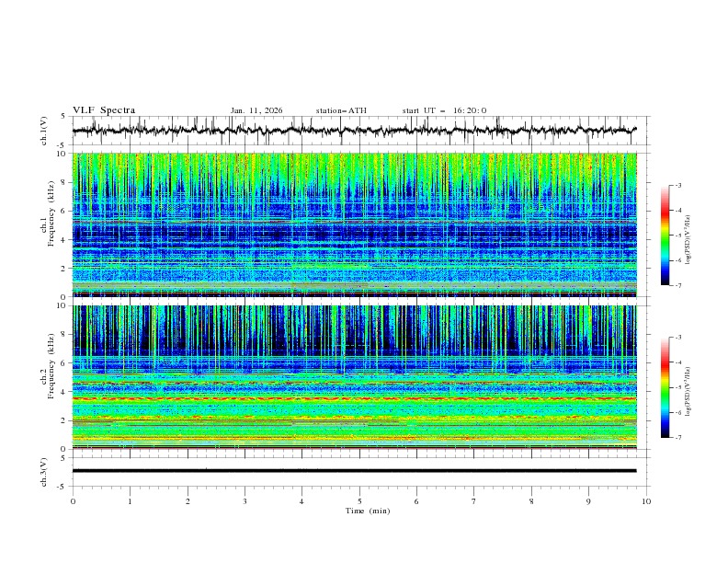
Task: Select the "start UT = 16:20:0" text
Action: click(444, 110)
